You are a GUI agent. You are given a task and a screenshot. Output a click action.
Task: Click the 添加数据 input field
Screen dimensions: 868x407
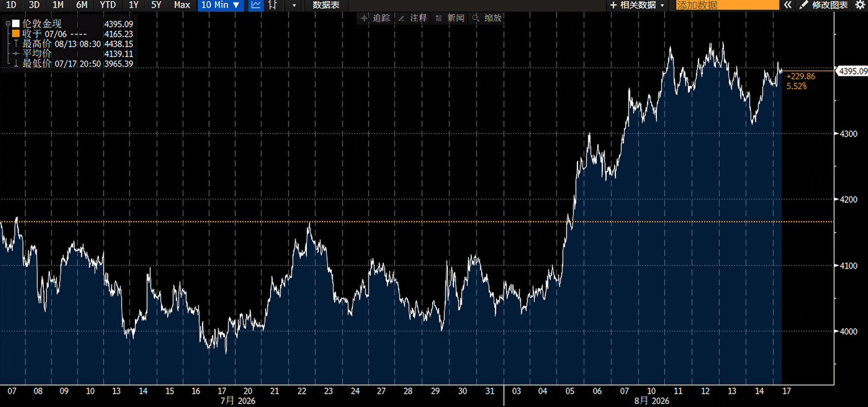pyautogui.click(x=727, y=5)
